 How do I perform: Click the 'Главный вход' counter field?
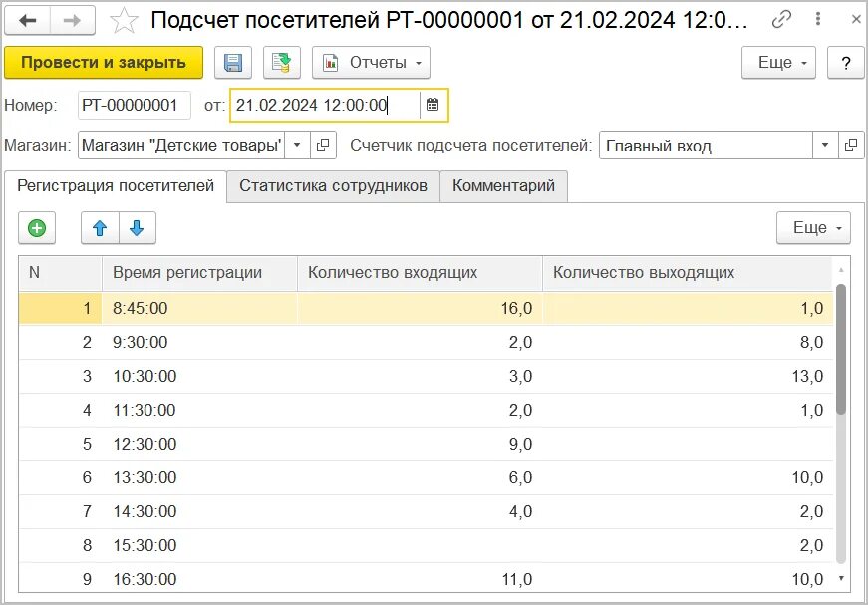click(706, 146)
